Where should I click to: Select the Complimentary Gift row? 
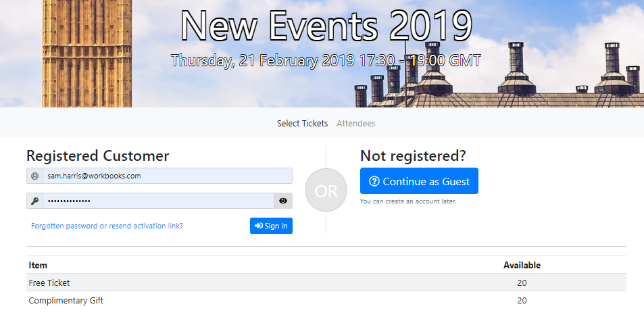click(326, 300)
